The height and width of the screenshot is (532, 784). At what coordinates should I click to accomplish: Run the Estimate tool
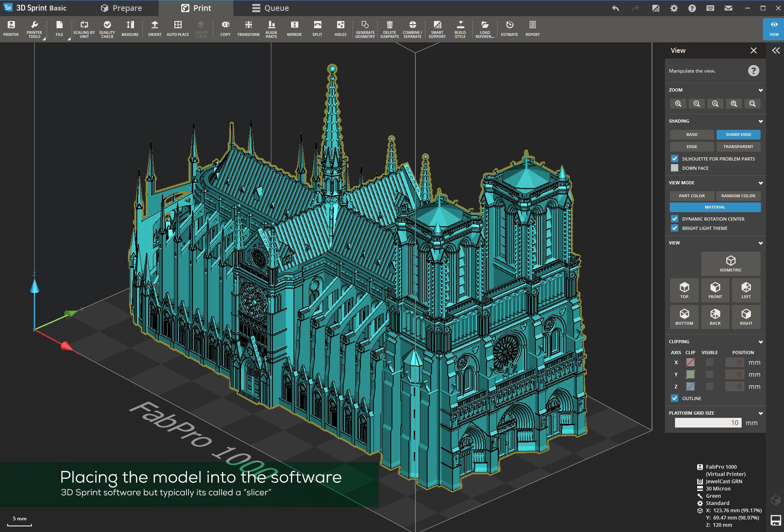pos(509,29)
